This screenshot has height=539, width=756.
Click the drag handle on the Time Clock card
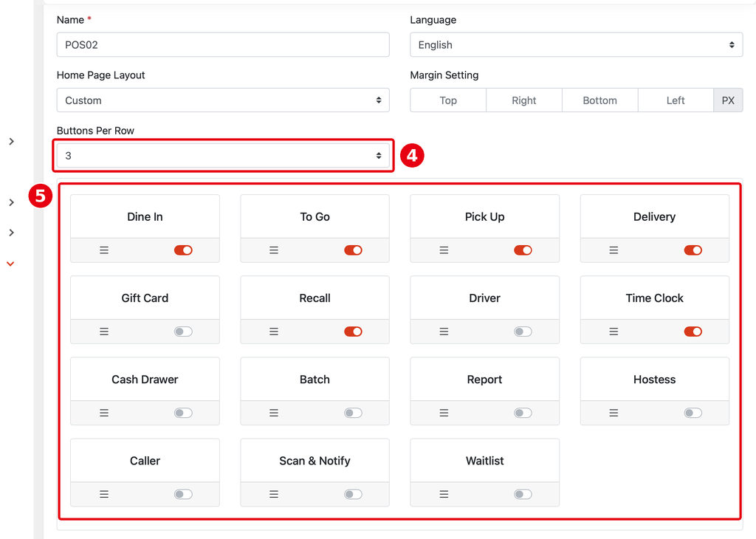click(x=614, y=332)
